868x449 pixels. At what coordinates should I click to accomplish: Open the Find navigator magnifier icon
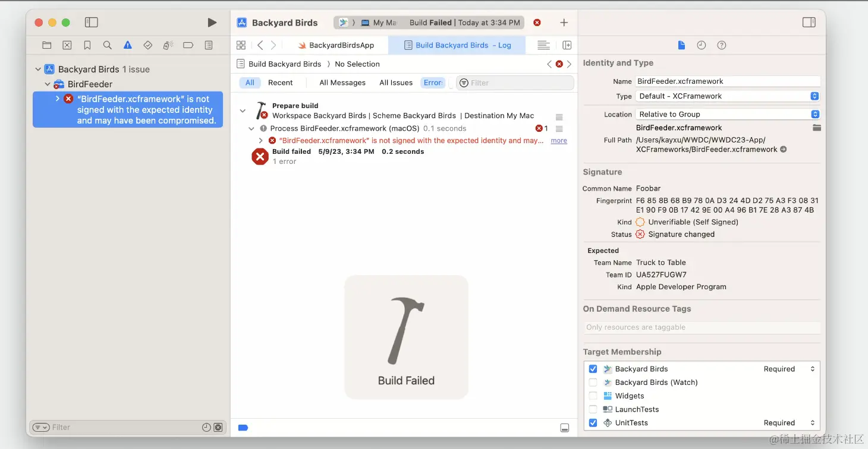(x=108, y=45)
